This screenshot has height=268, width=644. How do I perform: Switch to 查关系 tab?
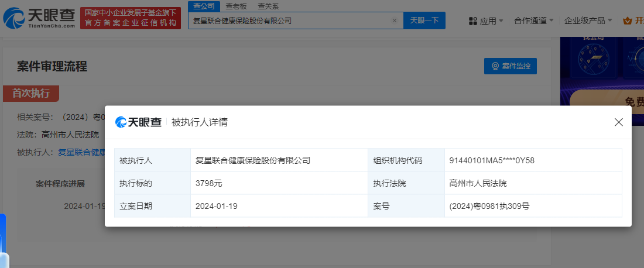(x=268, y=6)
